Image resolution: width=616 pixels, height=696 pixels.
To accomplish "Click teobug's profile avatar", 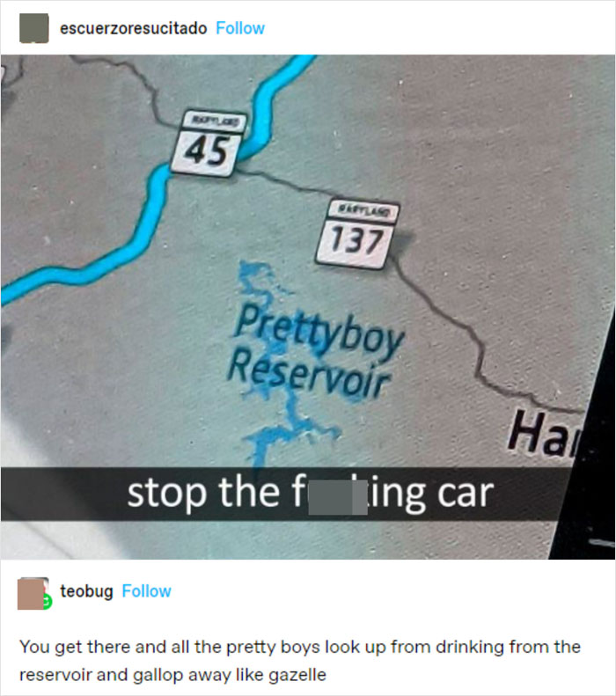I will click(33, 593).
